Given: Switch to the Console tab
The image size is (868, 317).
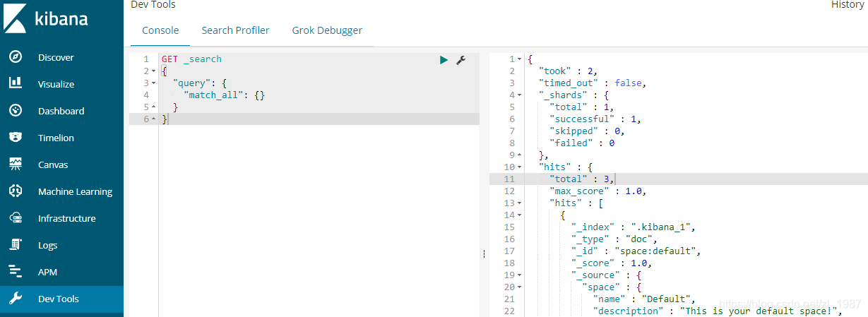Looking at the screenshot, I should 160,30.
